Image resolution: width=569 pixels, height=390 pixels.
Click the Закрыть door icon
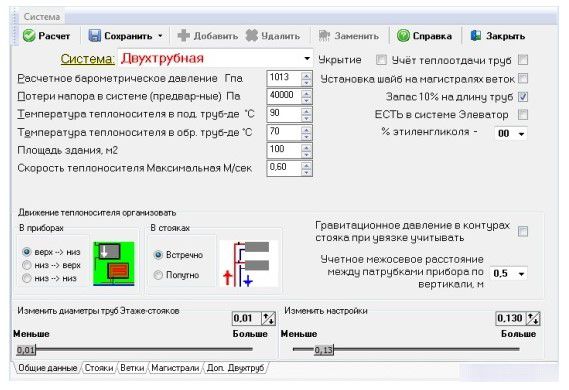click(x=476, y=36)
